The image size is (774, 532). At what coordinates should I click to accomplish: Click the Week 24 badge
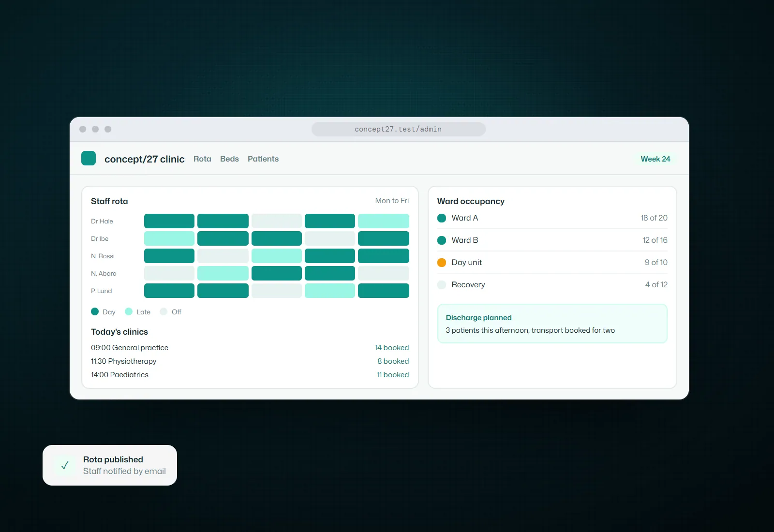(655, 159)
